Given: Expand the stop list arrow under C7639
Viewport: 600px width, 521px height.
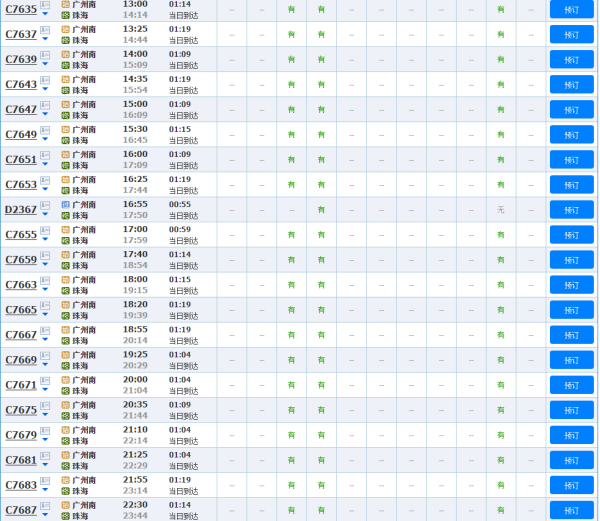Looking at the screenshot, I should 45,64.
